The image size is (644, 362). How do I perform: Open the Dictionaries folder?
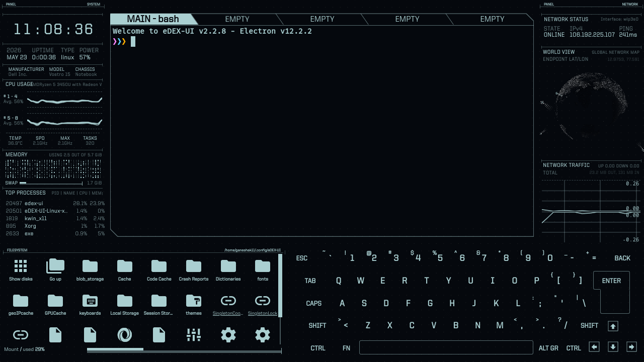(228, 266)
